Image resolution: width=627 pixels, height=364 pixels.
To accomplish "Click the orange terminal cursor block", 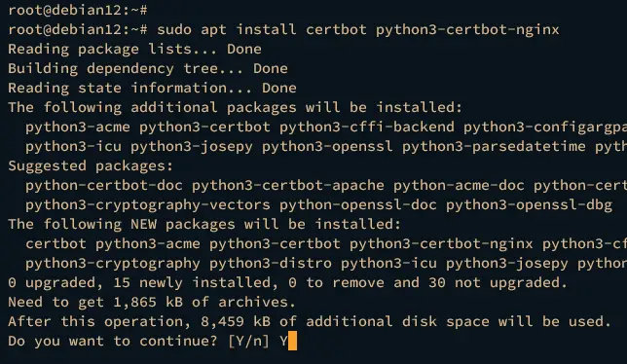I will click(x=292, y=341).
